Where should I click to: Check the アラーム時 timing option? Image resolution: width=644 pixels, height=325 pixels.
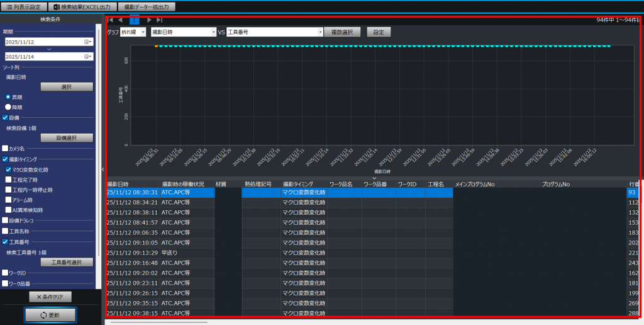coord(8,200)
